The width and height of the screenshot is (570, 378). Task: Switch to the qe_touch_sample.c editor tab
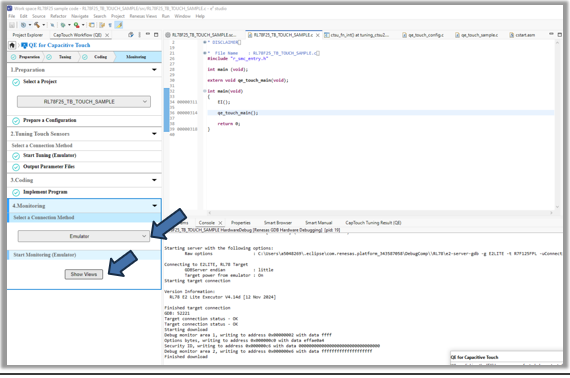(x=476, y=35)
